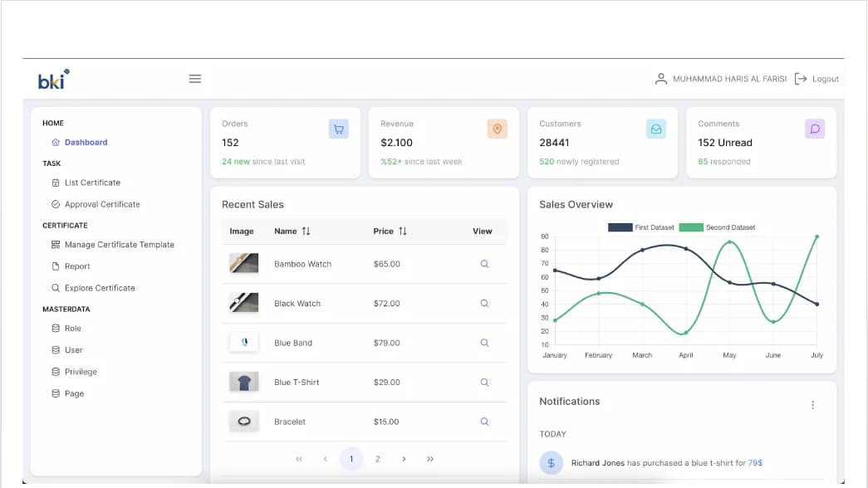
Task: Toggle Second Dataset legend swatch
Action: [x=691, y=227]
